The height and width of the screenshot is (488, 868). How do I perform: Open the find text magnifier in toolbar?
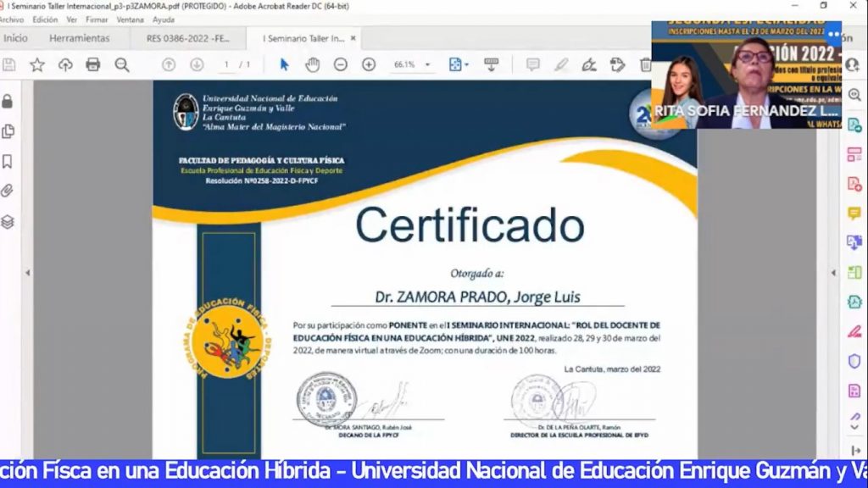pyautogui.click(x=122, y=64)
